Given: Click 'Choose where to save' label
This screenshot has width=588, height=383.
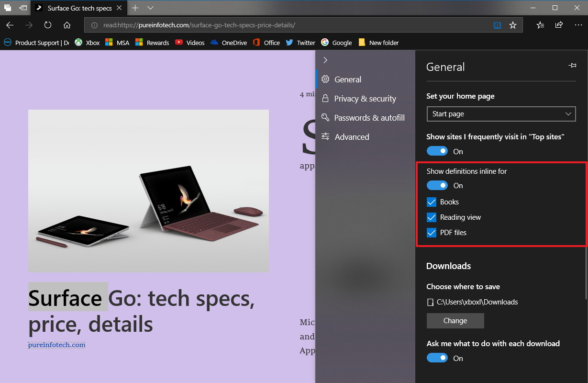Looking at the screenshot, I should [x=463, y=287].
